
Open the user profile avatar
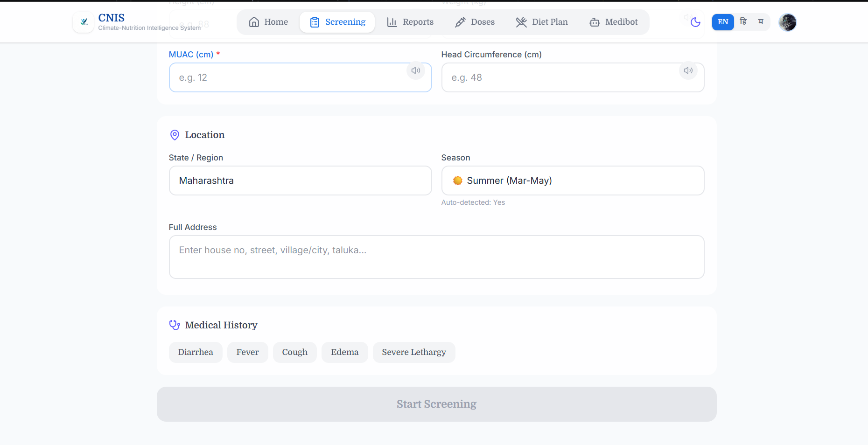pyautogui.click(x=787, y=22)
